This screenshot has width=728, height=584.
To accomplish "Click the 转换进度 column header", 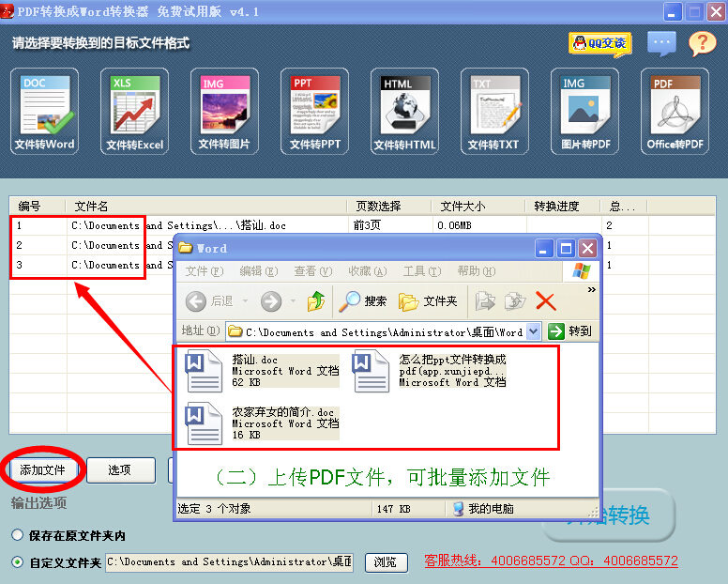I will pyautogui.click(x=563, y=206).
